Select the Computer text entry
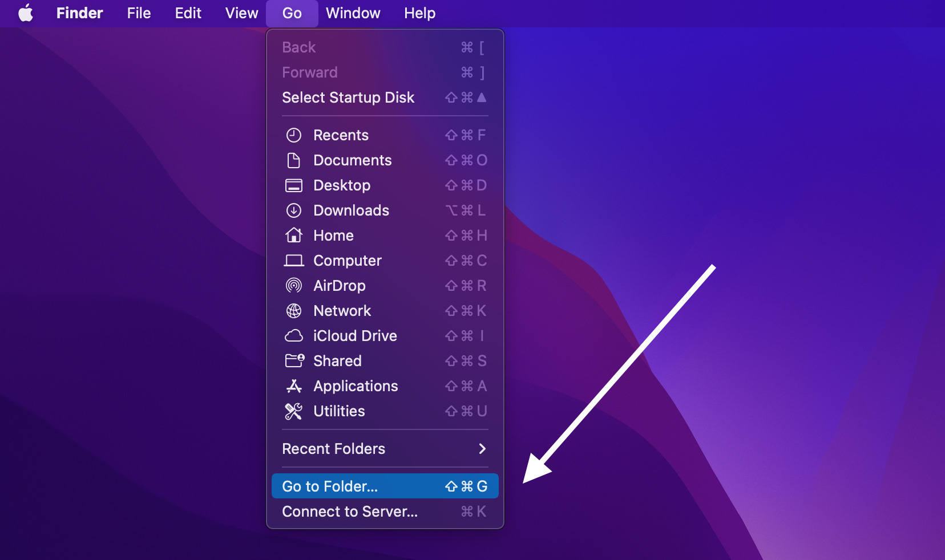Viewport: 945px width, 560px height. click(x=347, y=261)
